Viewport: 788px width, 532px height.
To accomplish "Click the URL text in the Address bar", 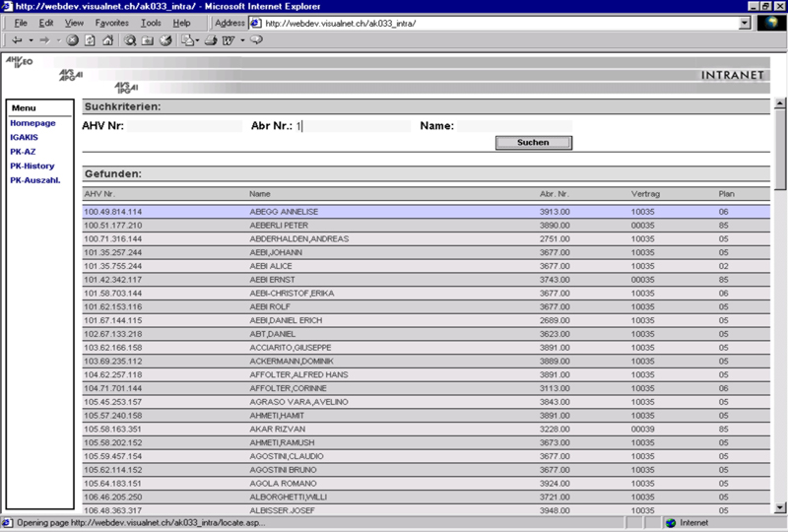I will click(x=340, y=23).
